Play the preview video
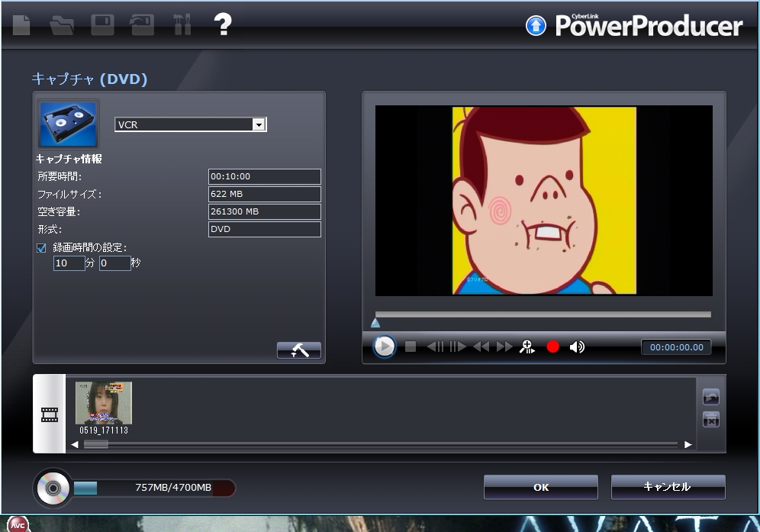This screenshot has height=532, width=760. [x=385, y=347]
